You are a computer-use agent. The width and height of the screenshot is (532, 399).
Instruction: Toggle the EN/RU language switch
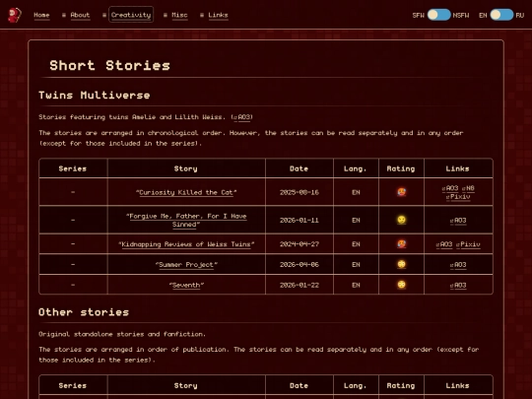(x=501, y=15)
